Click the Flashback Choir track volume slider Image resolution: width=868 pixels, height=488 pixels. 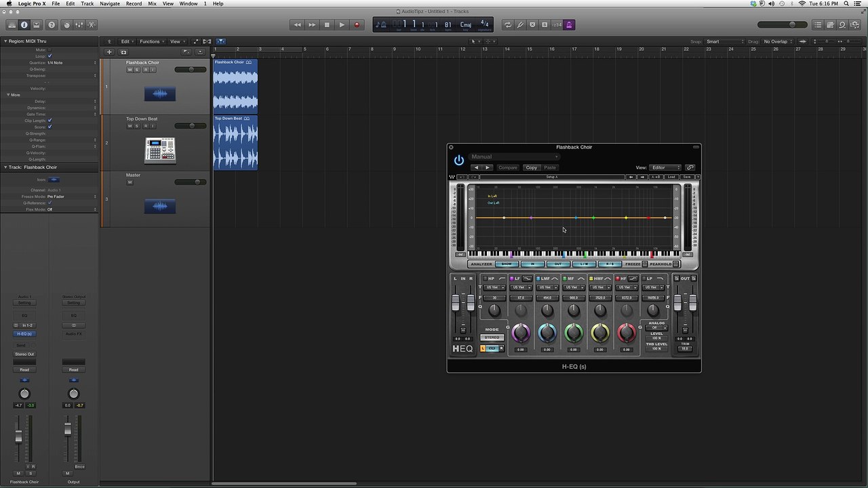click(x=191, y=69)
